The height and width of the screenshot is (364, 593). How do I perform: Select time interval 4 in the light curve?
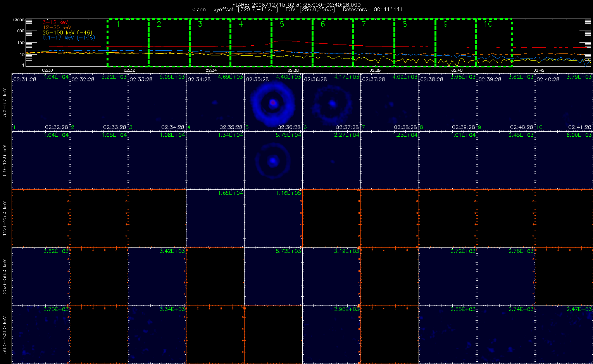coord(251,43)
